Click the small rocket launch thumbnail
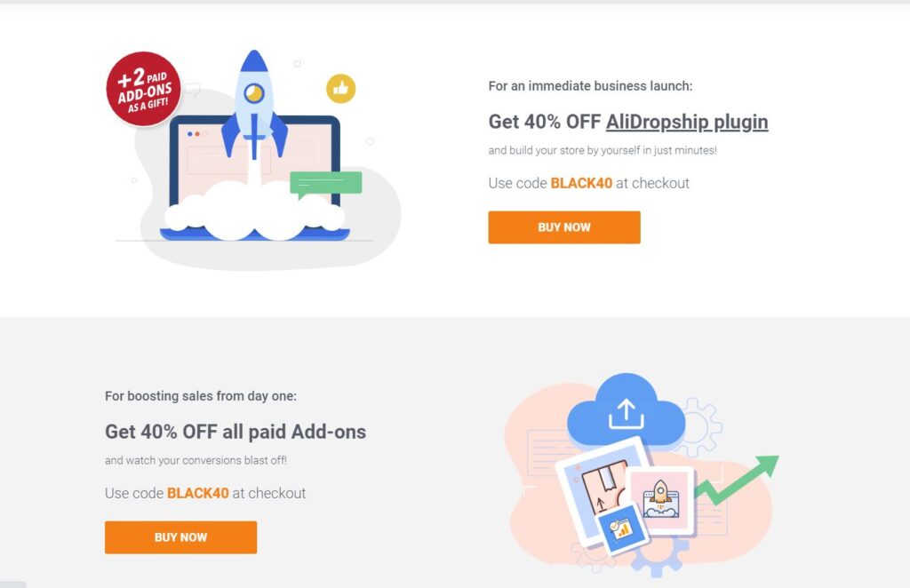The height and width of the screenshot is (588, 910). [x=661, y=500]
